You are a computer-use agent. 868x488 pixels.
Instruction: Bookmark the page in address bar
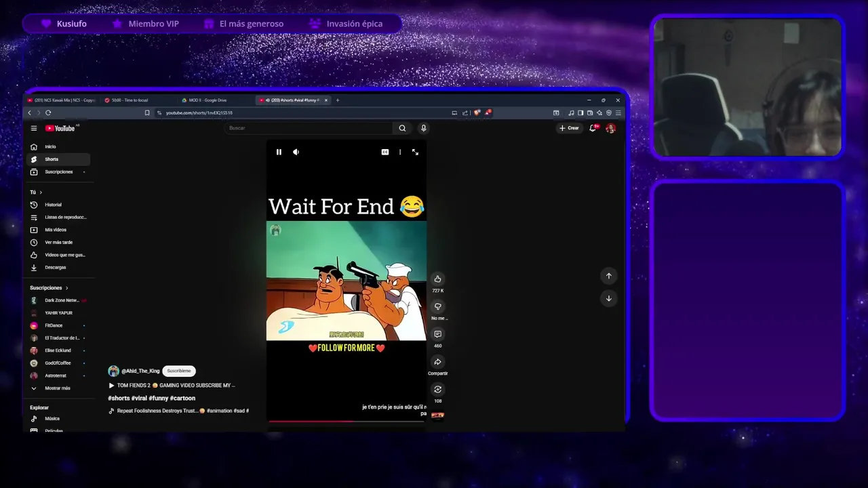tap(147, 113)
